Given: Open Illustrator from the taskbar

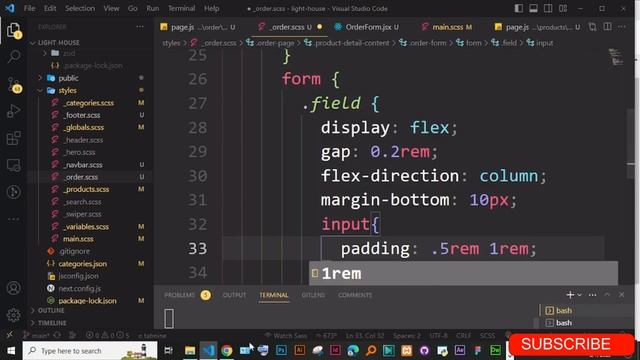Looking at the screenshot, I should pos(300,350).
